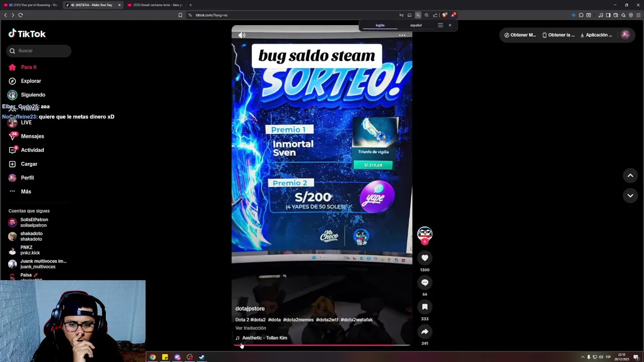Switch to the Vivo por el Streaming tab
Viewport: 644px width, 362px height.
31,5
